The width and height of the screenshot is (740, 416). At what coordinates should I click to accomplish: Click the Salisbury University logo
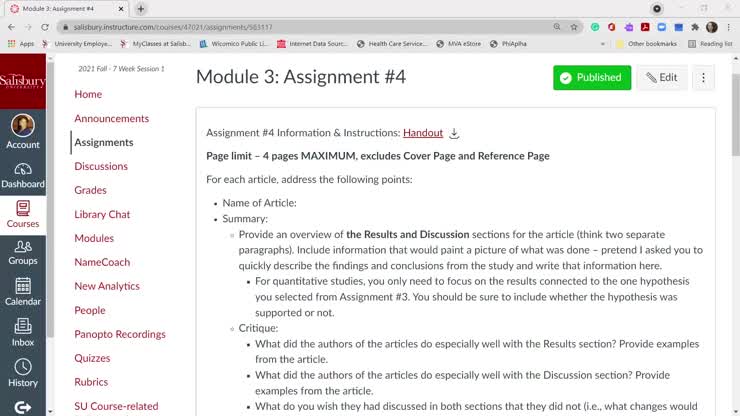point(23,81)
